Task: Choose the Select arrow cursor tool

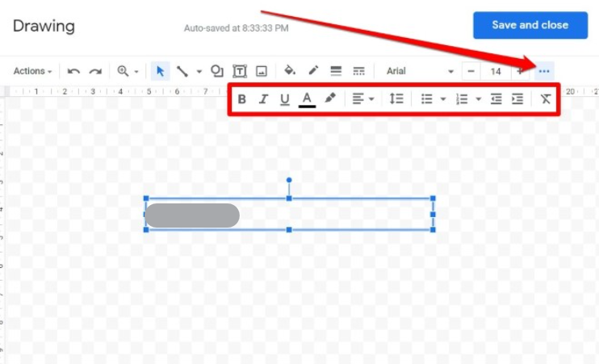Action: point(160,71)
